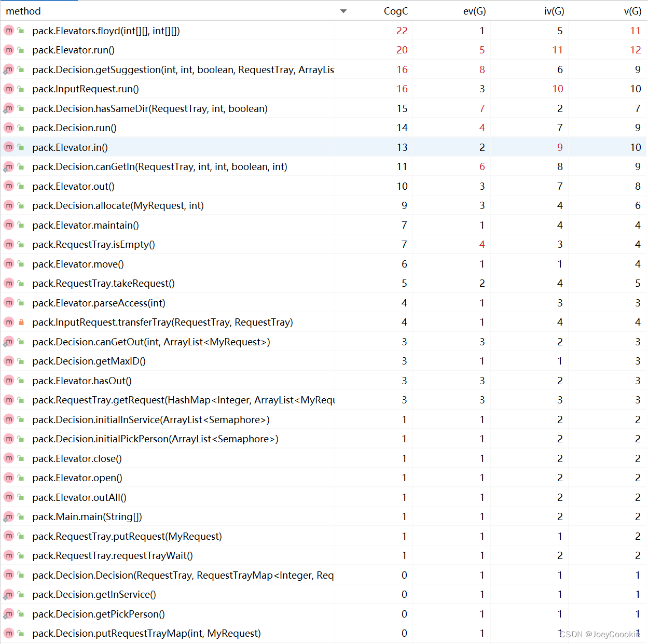Sort table by v(G) column

[x=632, y=11]
